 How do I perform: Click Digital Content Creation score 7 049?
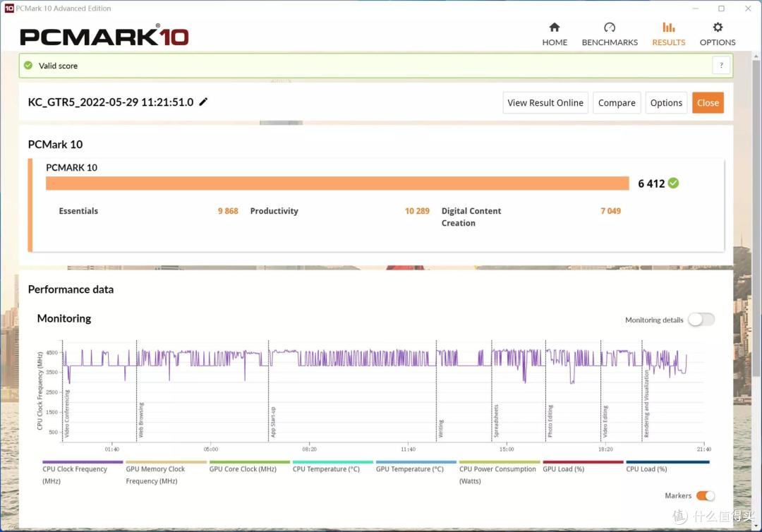[x=610, y=211]
